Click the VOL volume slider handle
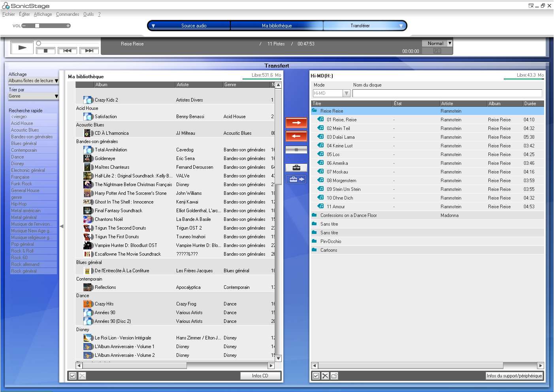 coord(37,26)
